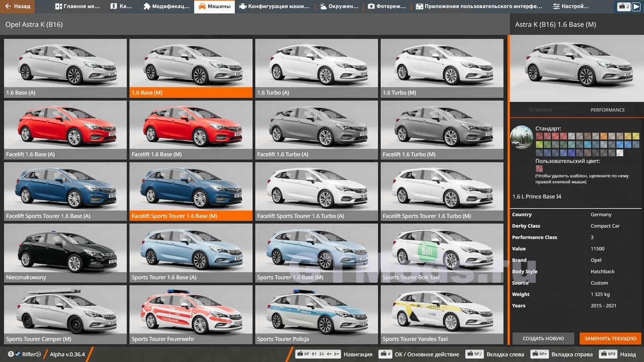Switch to the Карты map tab

point(121,7)
